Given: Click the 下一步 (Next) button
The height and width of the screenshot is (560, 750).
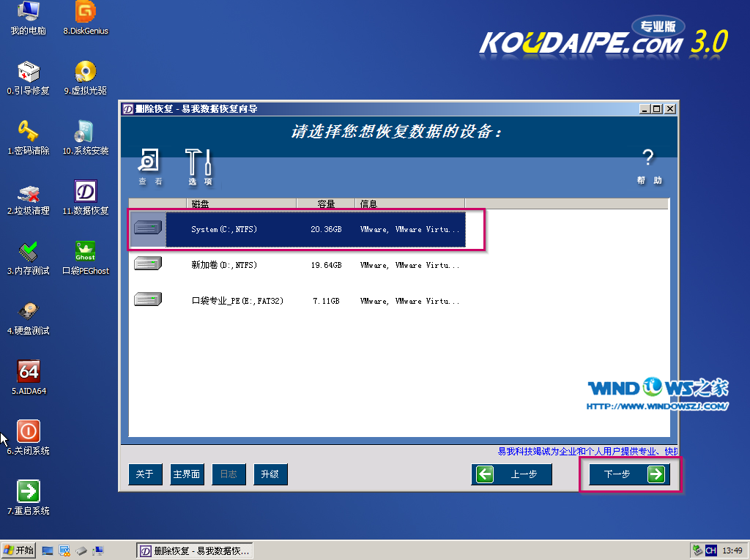Looking at the screenshot, I should click(629, 474).
